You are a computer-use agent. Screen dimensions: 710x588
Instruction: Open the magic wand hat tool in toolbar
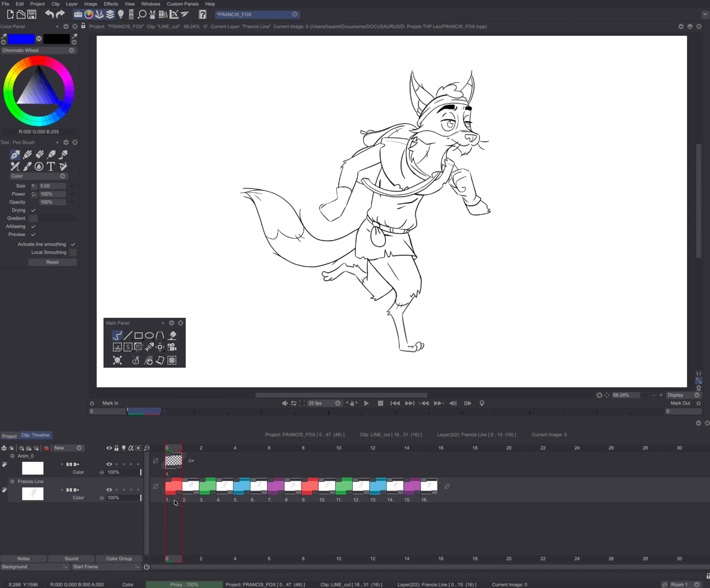pos(152,14)
